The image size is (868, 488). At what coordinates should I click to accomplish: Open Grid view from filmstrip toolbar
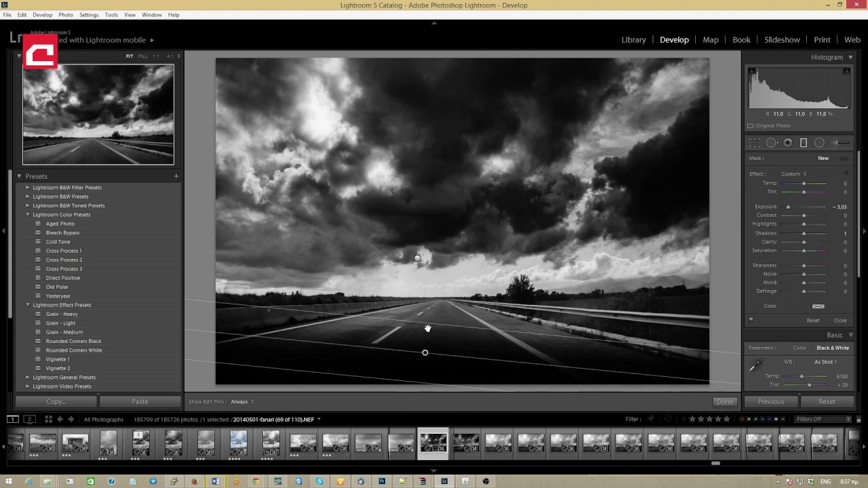click(x=48, y=420)
